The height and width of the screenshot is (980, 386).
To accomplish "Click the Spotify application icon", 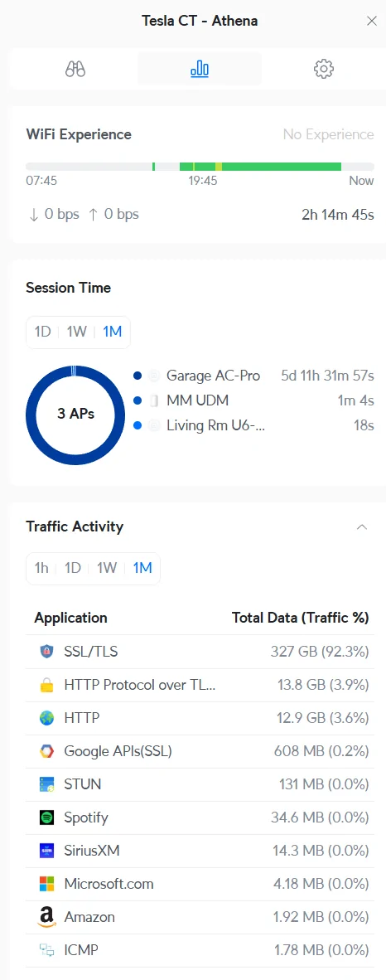I will point(47,817).
